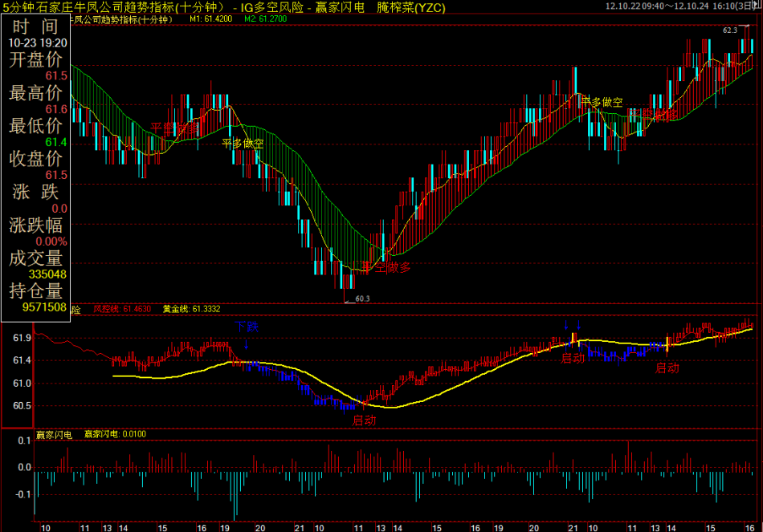This screenshot has width=763, height=532.
Task: Select the 黄金线 61.3332 indicator label
Action: click(x=191, y=308)
